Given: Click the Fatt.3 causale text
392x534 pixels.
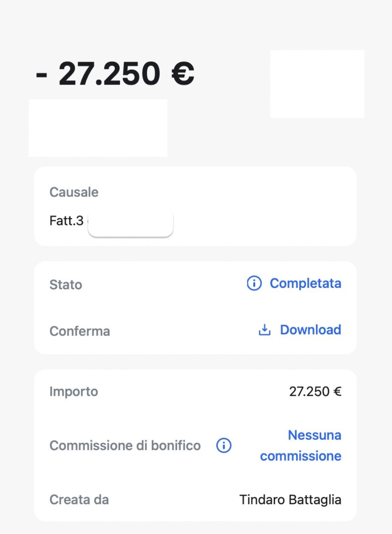Looking at the screenshot, I should pos(66,221).
